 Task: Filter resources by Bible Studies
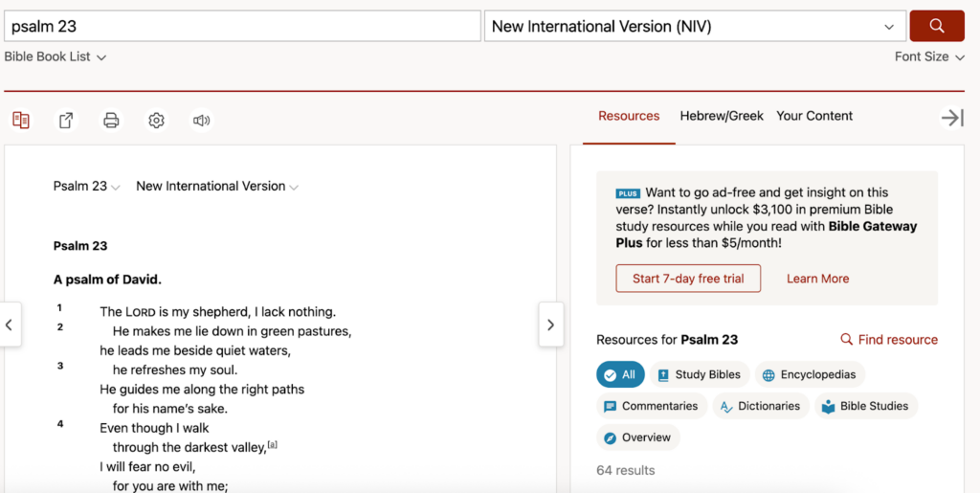pyautogui.click(x=865, y=406)
